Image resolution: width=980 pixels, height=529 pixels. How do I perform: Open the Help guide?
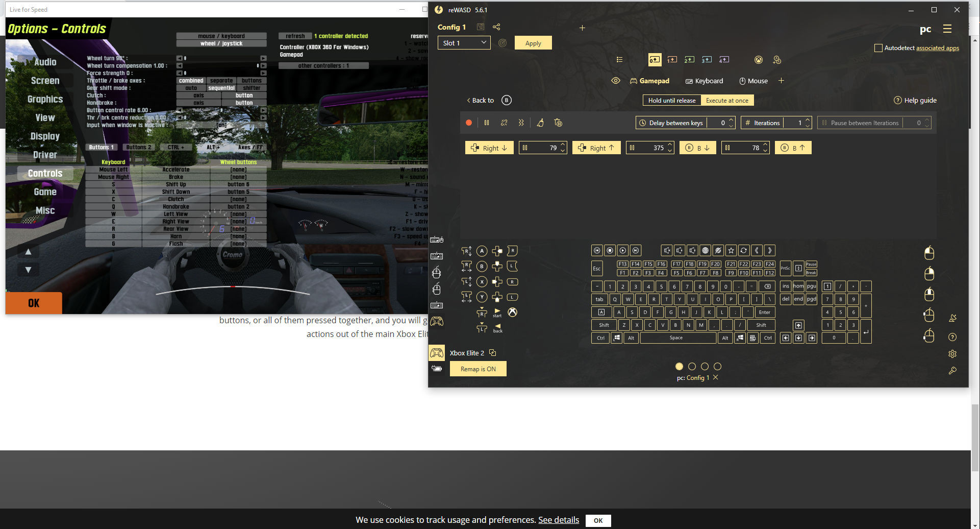915,100
